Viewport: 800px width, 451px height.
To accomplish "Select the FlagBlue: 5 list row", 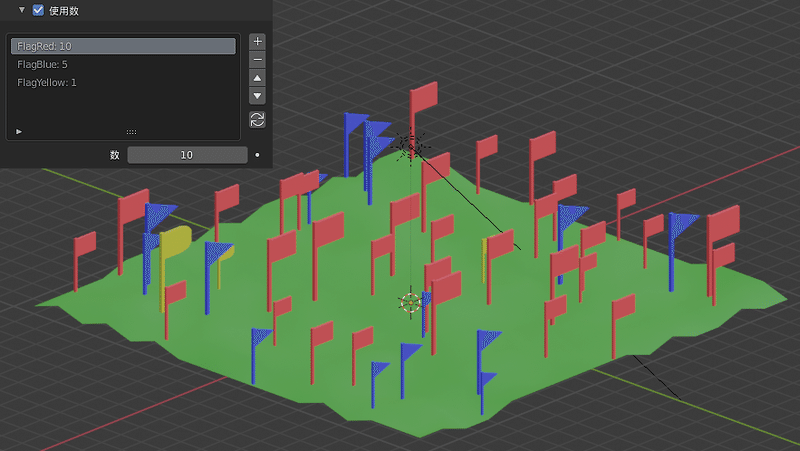I will coord(123,64).
